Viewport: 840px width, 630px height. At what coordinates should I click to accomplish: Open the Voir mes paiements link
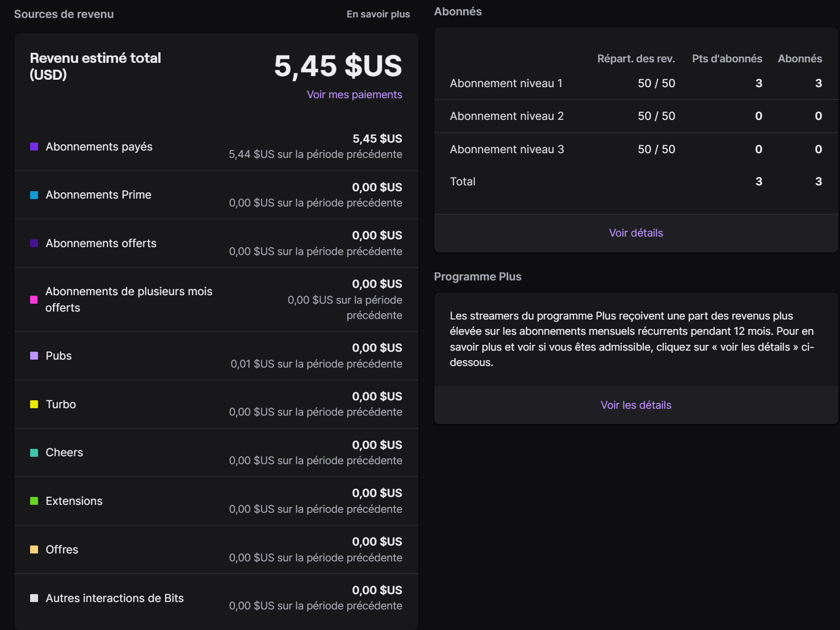(x=354, y=95)
